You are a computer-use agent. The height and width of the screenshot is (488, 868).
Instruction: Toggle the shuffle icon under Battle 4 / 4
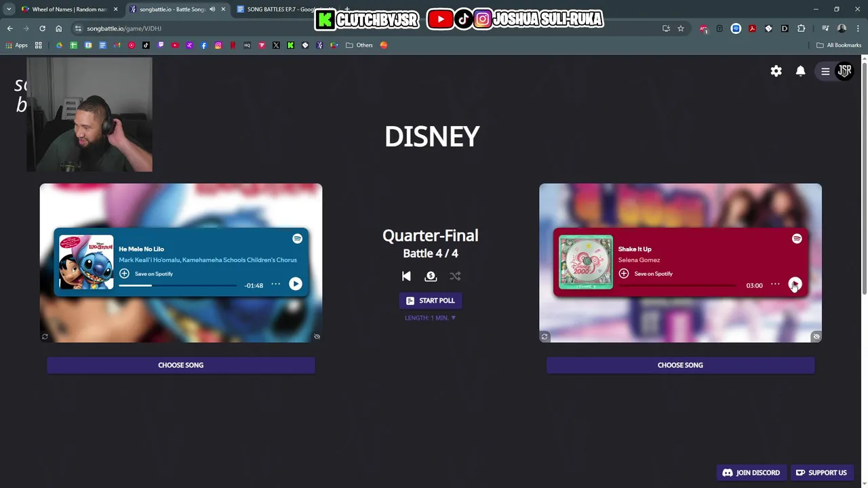455,276
